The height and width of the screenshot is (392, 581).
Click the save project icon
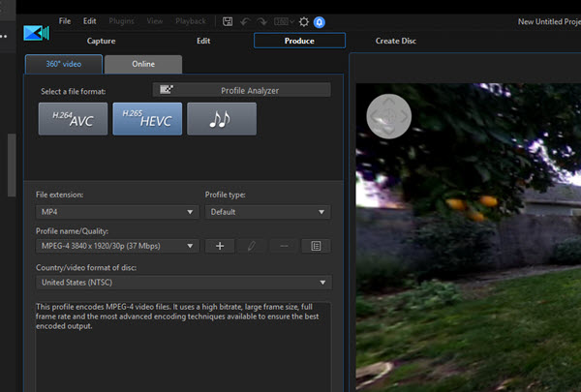click(228, 21)
